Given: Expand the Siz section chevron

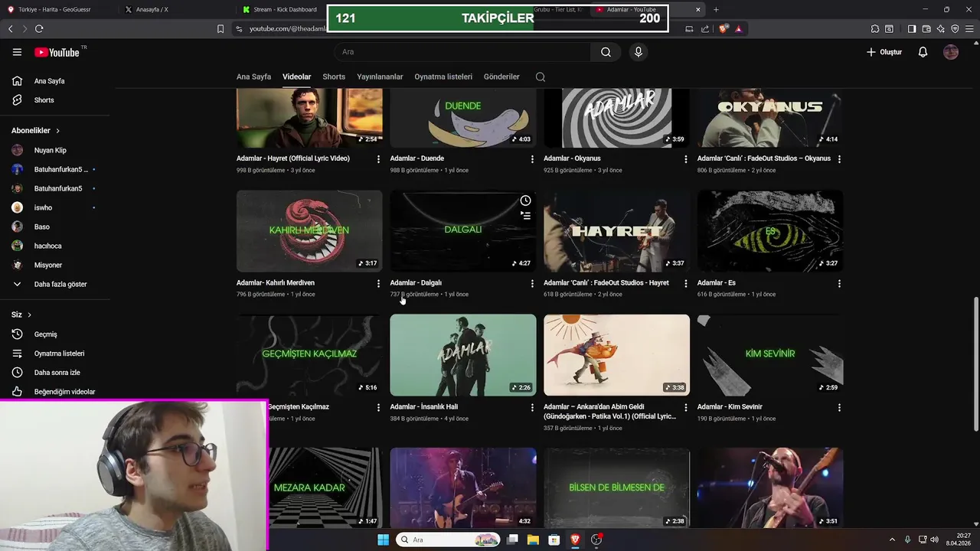Looking at the screenshot, I should (x=30, y=315).
